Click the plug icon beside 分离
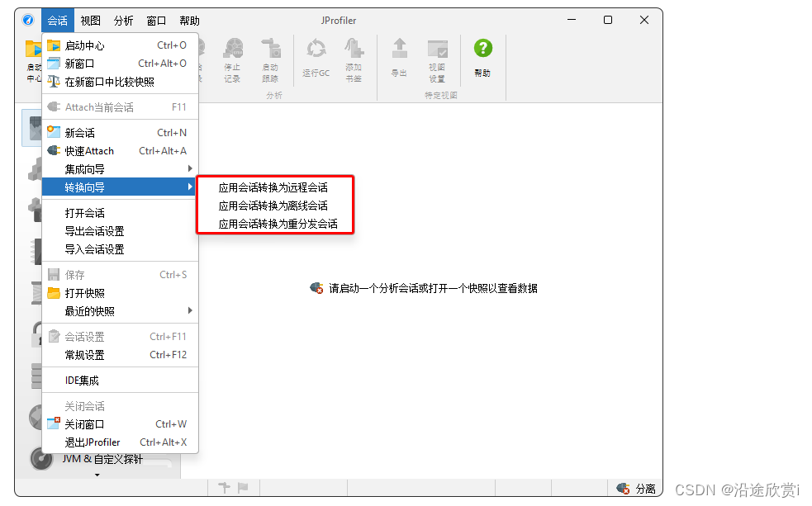The image size is (812, 506). click(624, 489)
